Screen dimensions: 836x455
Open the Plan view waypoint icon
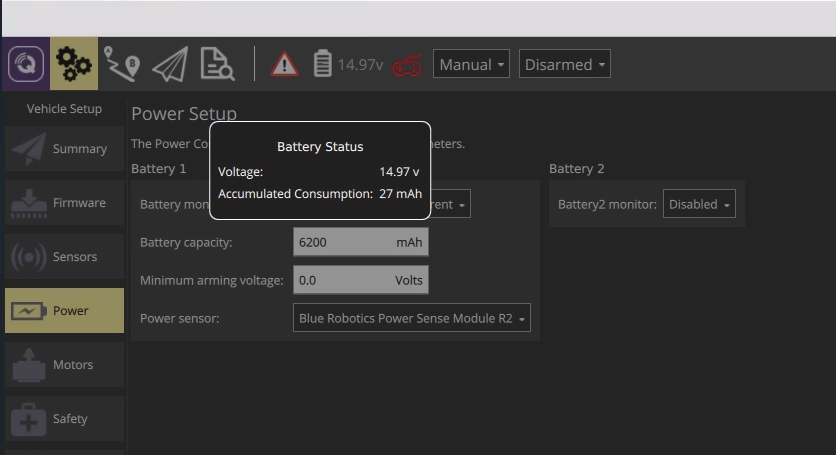[122, 65]
